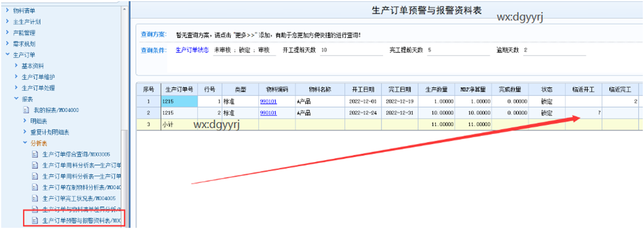Viewport: 644px width, 229px height.
Task: Click the 完工日期 column header
Action: point(400,89)
